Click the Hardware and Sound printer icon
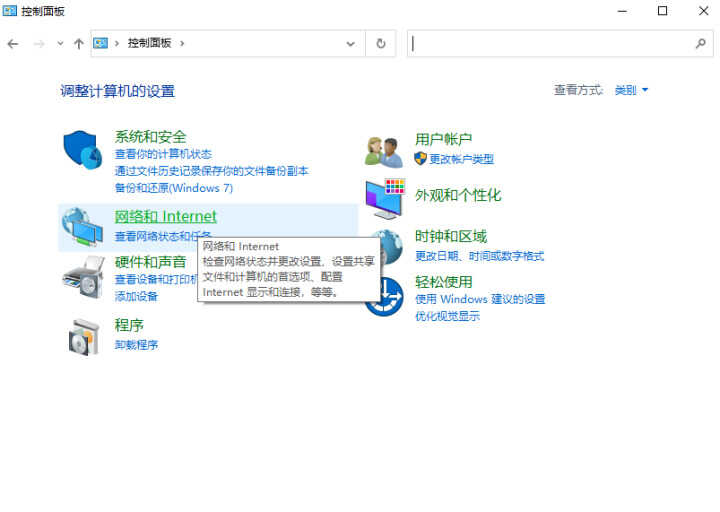 click(83, 276)
